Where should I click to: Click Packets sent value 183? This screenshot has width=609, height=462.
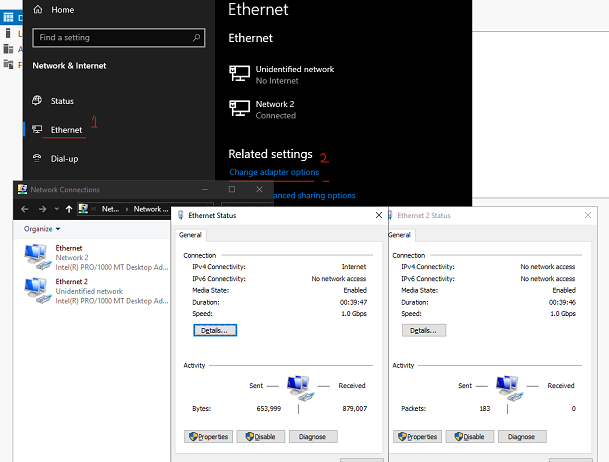coord(485,408)
